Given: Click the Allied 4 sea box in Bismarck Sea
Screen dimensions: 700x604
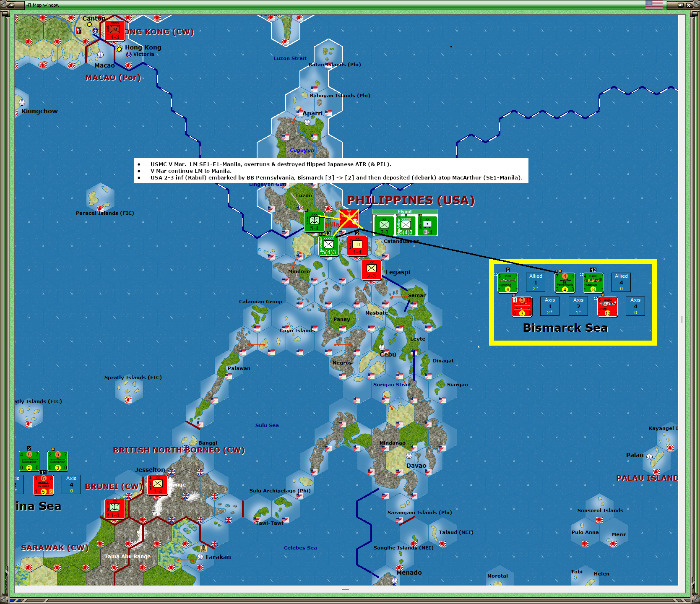Looking at the screenshot, I should point(621,282).
